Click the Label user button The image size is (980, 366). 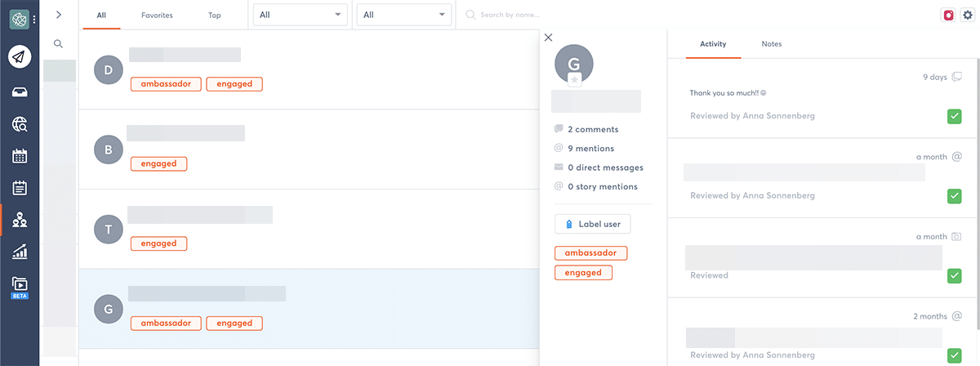coord(592,225)
